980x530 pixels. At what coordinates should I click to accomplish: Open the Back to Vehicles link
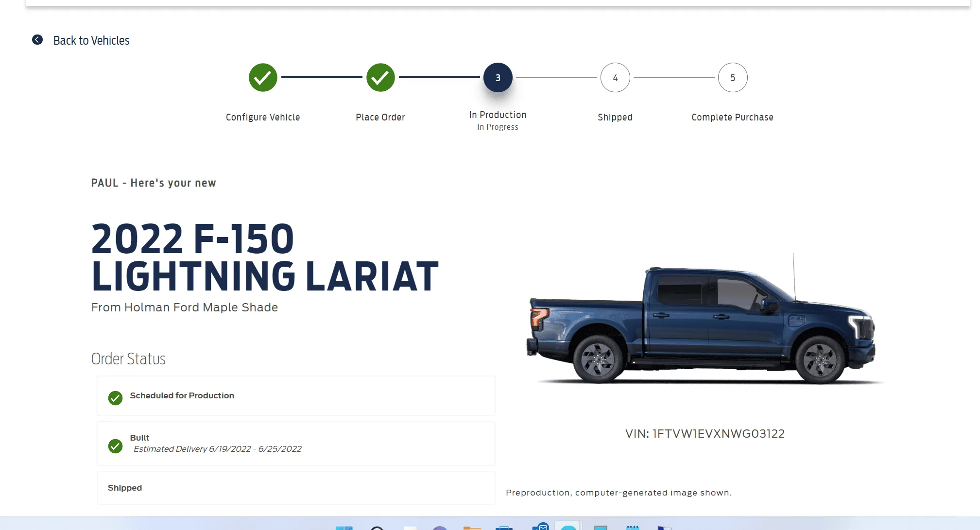(x=91, y=40)
